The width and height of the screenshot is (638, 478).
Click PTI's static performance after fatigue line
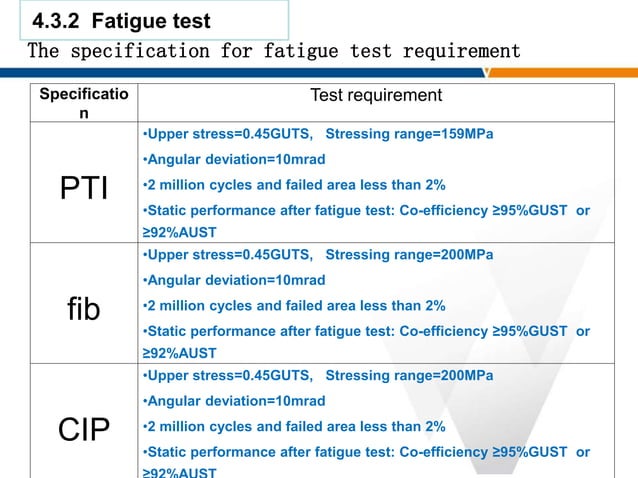coord(366,210)
